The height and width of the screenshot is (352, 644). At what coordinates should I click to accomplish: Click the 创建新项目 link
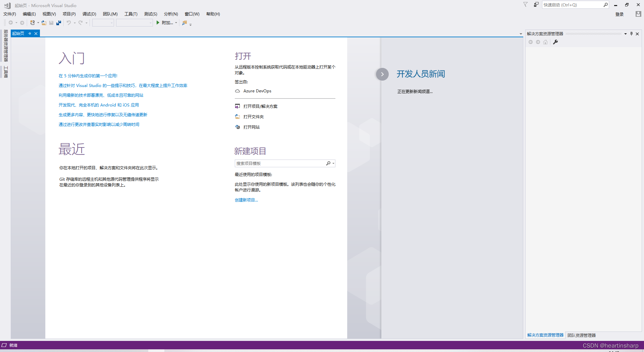coord(246,200)
